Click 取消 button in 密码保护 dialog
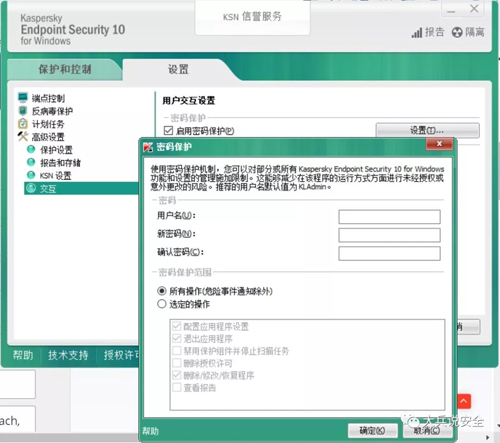The height and width of the screenshot is (443, 500). pyautogui.click(x=427, y=431)
